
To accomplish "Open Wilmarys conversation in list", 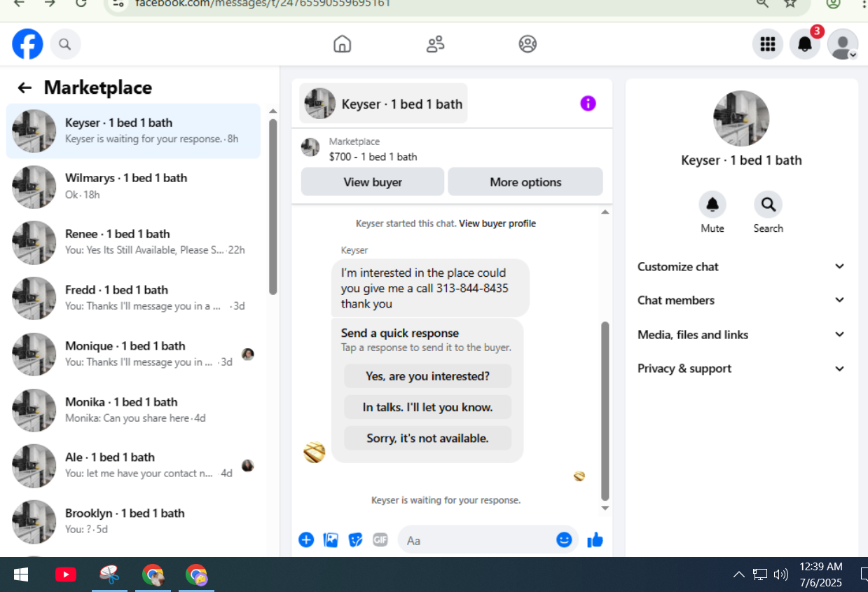I will [133, 186].
